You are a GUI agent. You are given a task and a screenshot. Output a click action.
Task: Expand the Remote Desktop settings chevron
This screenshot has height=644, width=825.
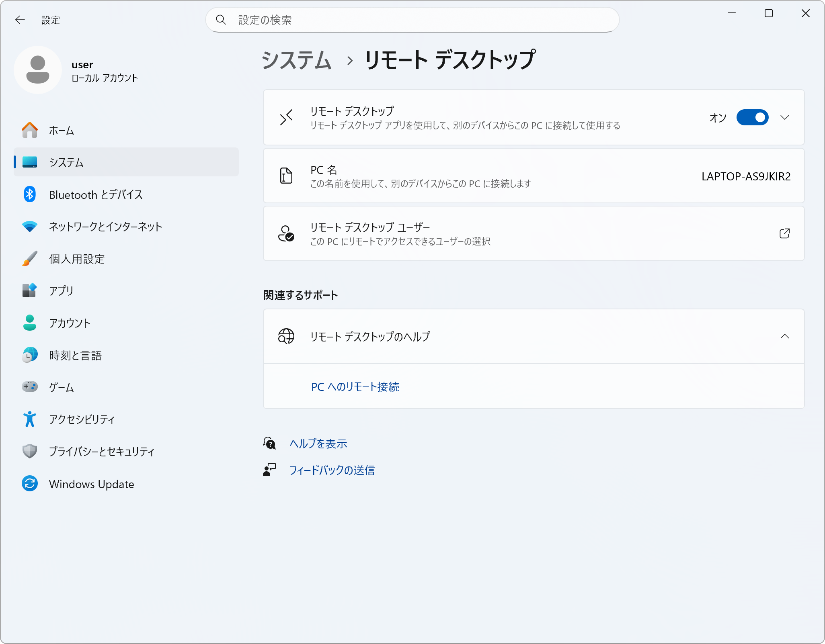(784, 117)
